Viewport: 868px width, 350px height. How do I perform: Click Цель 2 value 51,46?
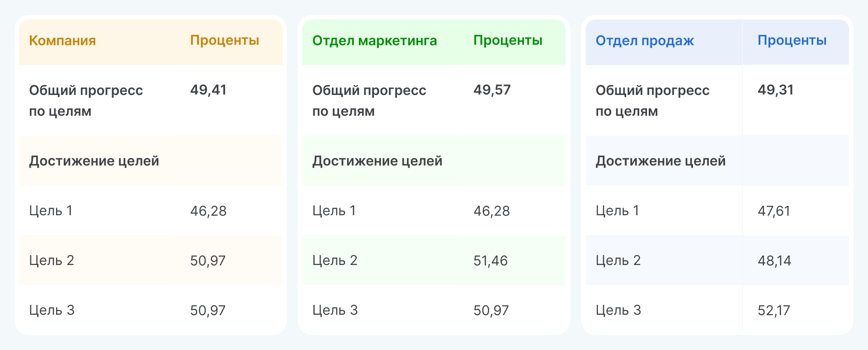(491, 261)
